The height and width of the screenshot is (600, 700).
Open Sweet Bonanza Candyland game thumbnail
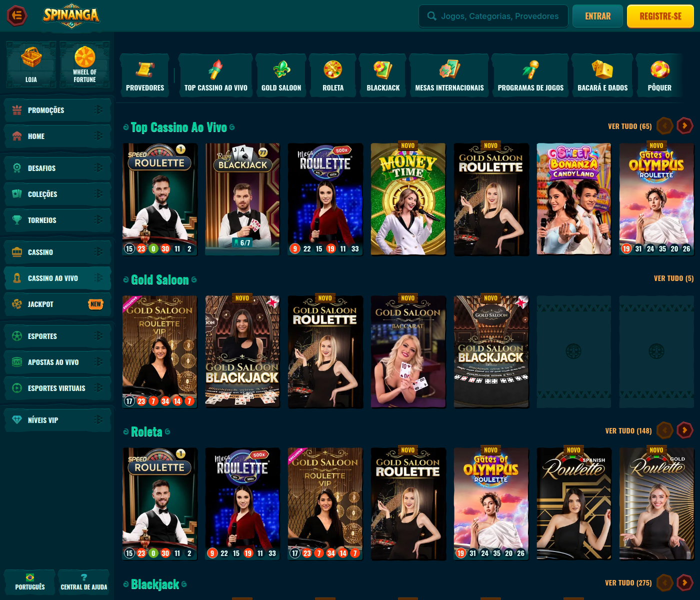[574, 199]
